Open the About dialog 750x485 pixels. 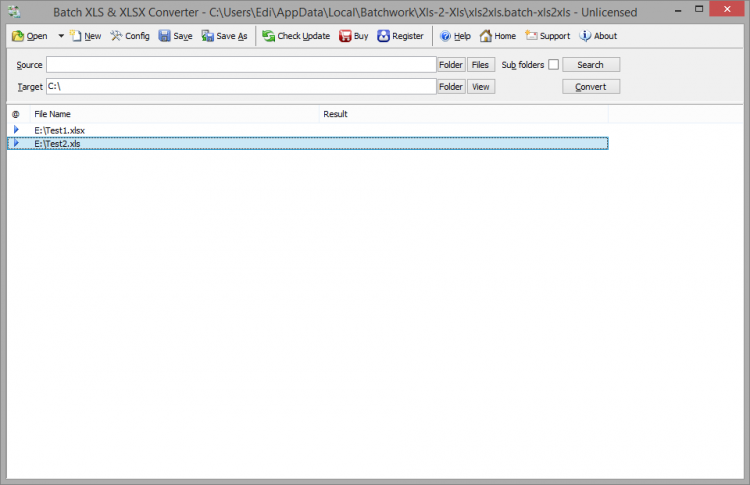coord(598,36)
